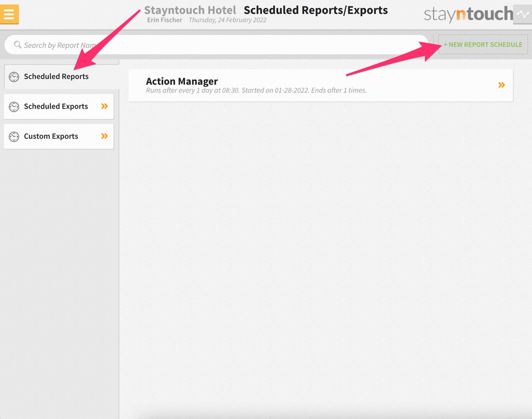This screenshot has width=532, height=419.
Task: Expand Scheduled Exports chevron arrow
Action: pyautogui.click(x=105, y=106)
